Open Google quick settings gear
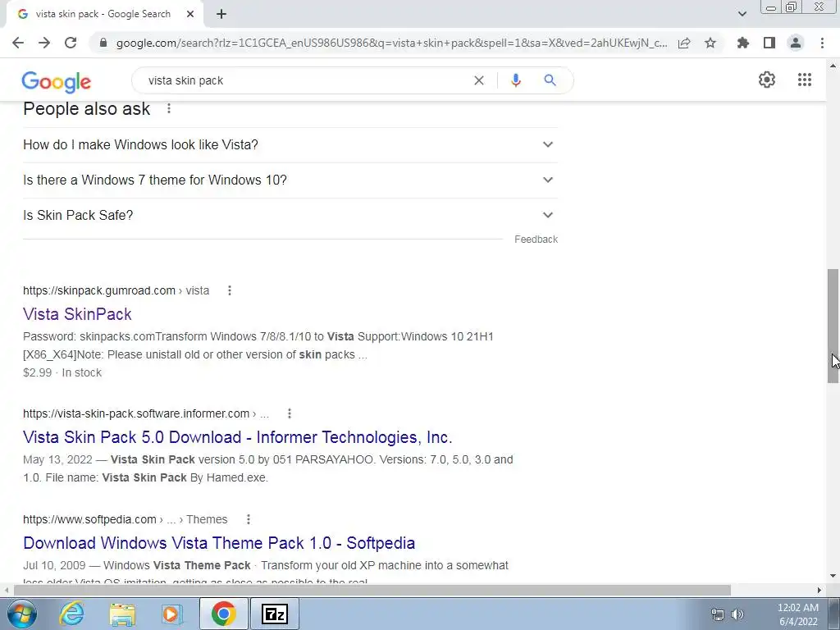 click(767, 80)
